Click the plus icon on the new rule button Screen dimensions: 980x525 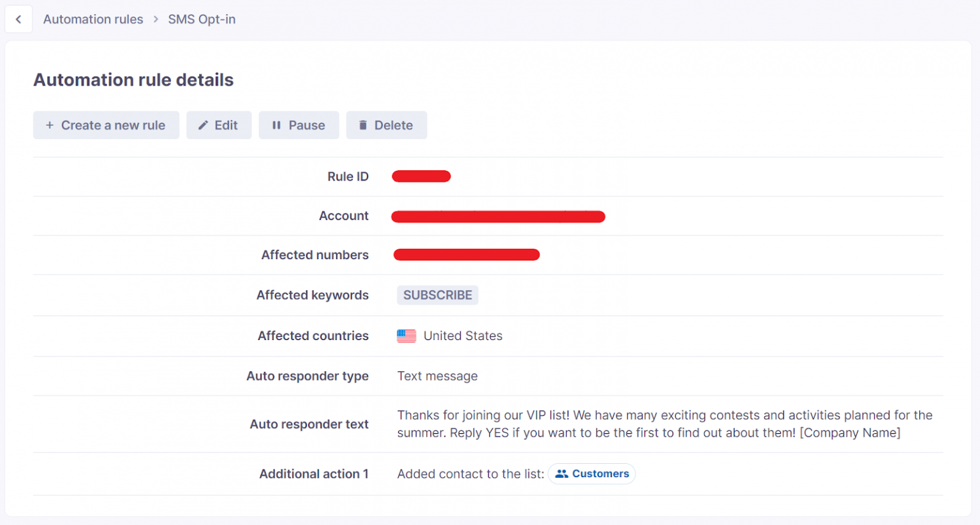(50, 125)
